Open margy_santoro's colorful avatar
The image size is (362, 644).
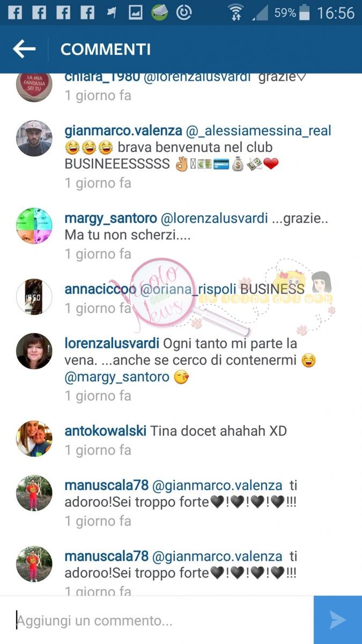pyautogui.click(x=34, y=226)
